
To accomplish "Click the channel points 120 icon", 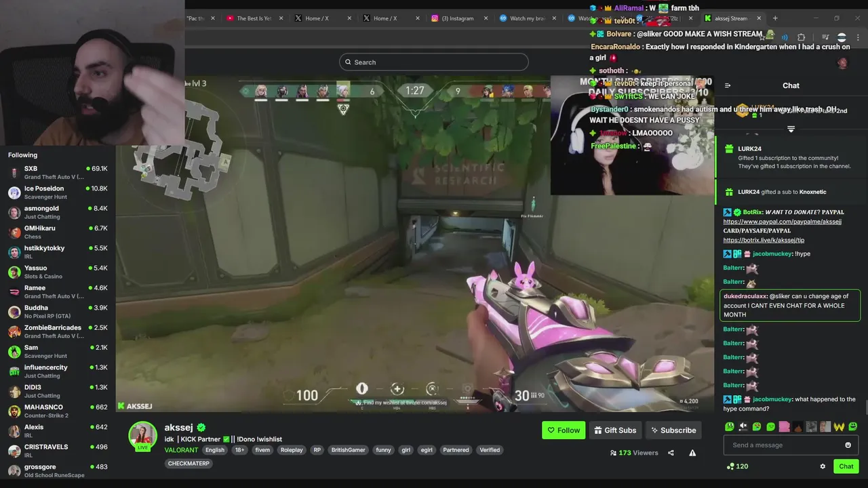I will click(x=730, y=466).
